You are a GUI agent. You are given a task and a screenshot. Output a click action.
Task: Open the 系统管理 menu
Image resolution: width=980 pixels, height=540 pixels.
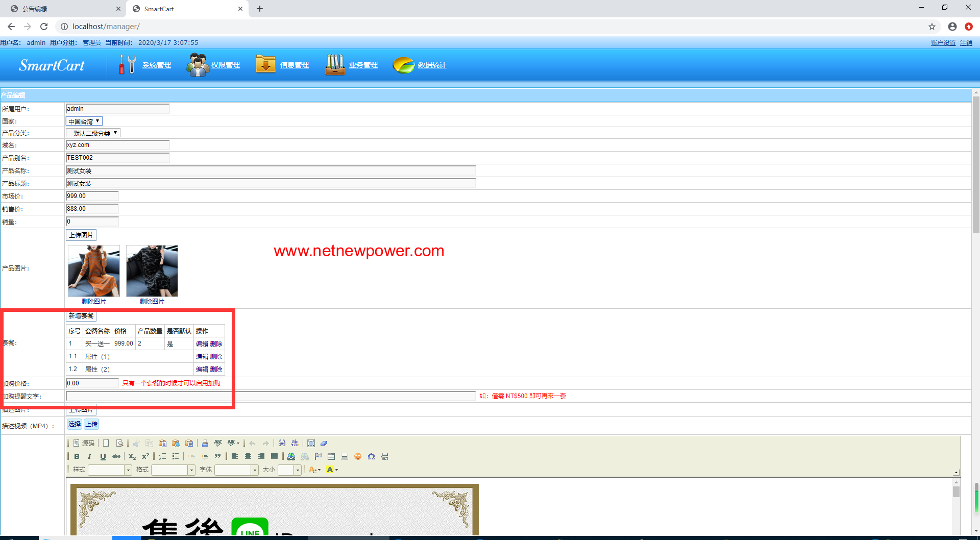click(x=156, y=65)
